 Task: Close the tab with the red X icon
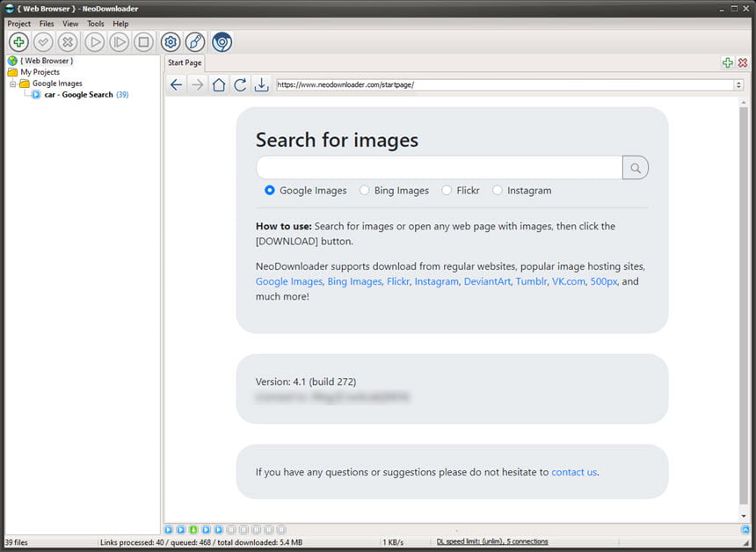tap(743, 62)
